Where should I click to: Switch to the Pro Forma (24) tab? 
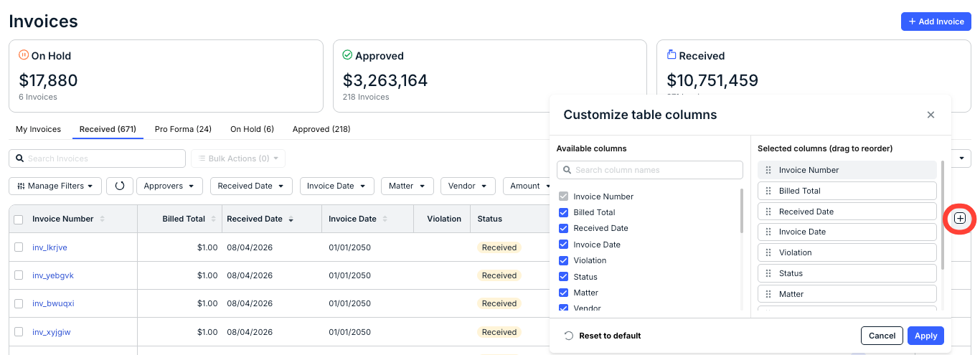pos(183,129)
